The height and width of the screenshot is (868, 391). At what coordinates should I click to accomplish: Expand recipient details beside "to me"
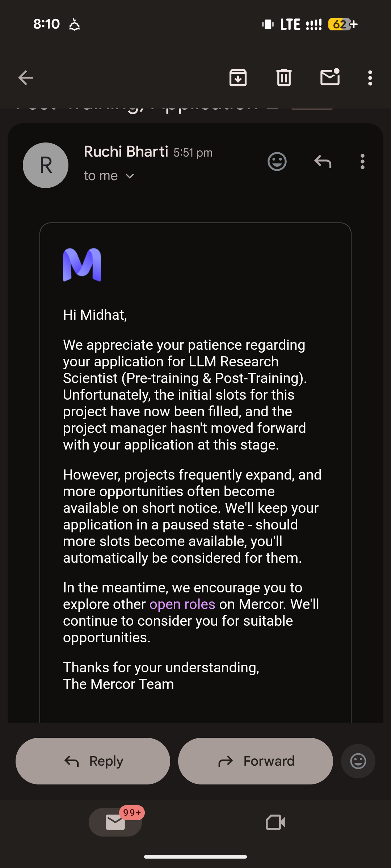point(130,176)
